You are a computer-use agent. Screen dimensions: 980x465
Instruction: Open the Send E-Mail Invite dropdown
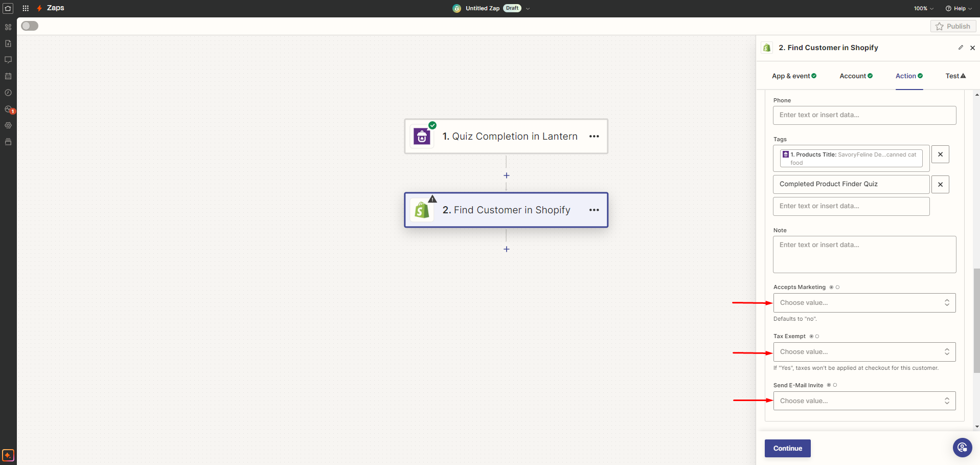click(x=864, y=401)
